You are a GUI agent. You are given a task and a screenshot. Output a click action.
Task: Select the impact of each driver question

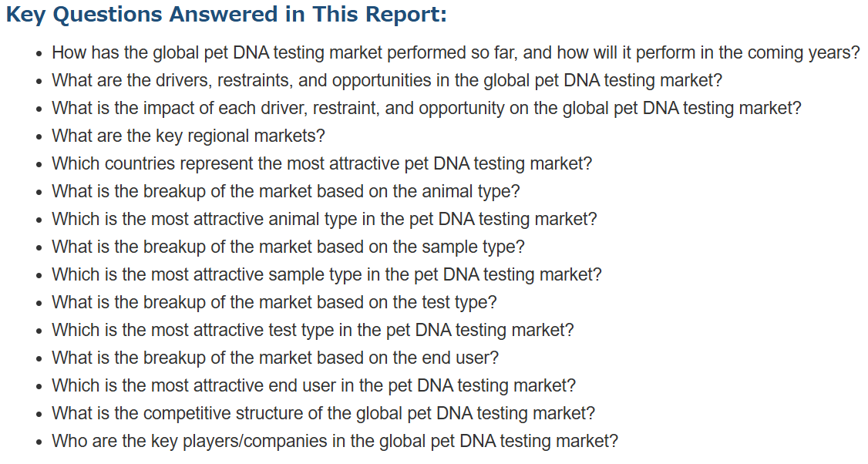(426, 109)
